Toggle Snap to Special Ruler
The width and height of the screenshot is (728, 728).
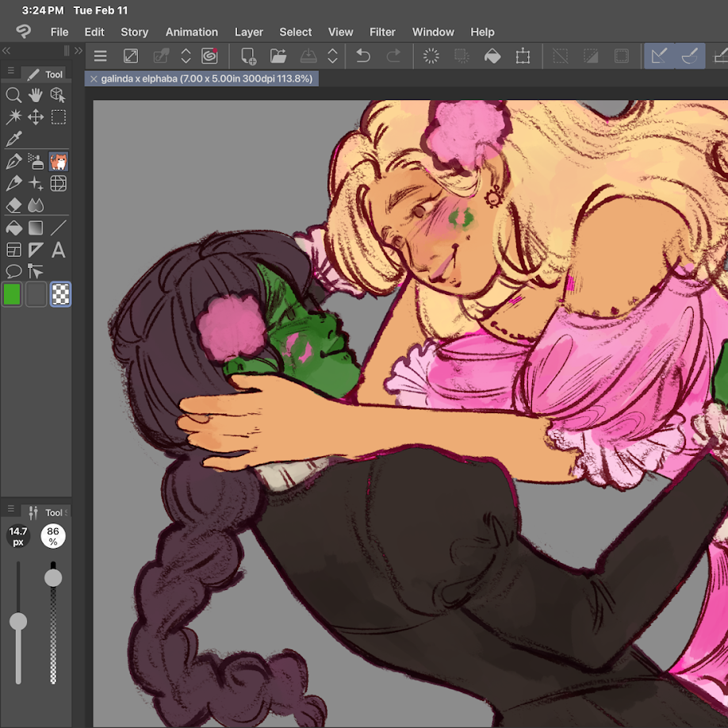pyautogui.click(x=690, y=56)
